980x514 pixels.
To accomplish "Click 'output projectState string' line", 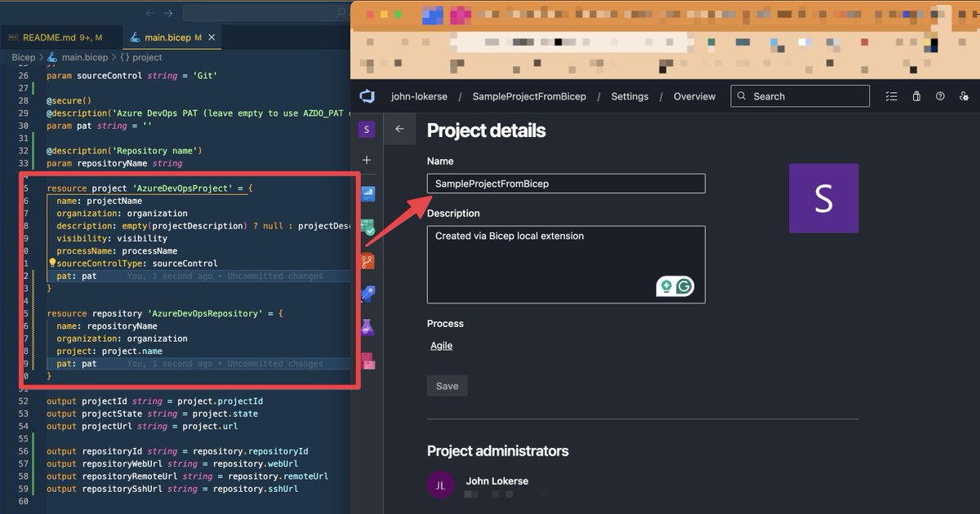I will [152, 414].
